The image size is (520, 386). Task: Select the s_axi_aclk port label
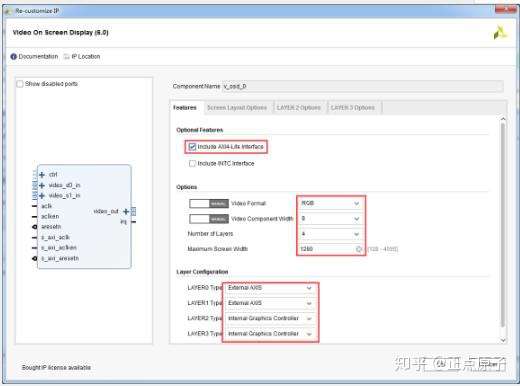tap(55, 237)
